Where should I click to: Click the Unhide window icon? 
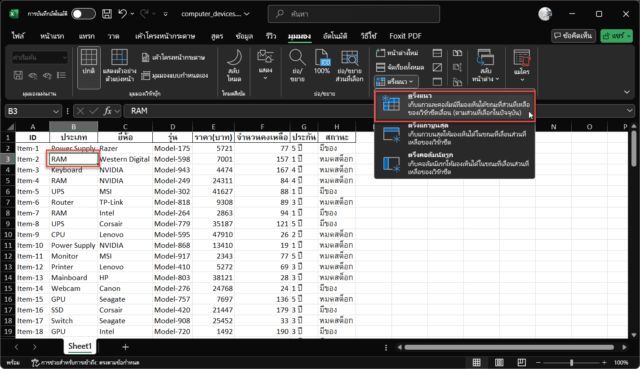(x=437, y=82)
